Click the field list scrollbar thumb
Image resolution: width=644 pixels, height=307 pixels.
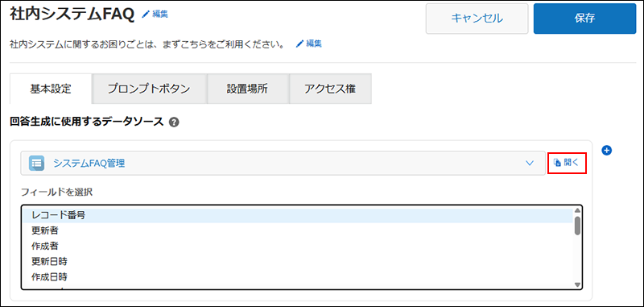577,226
